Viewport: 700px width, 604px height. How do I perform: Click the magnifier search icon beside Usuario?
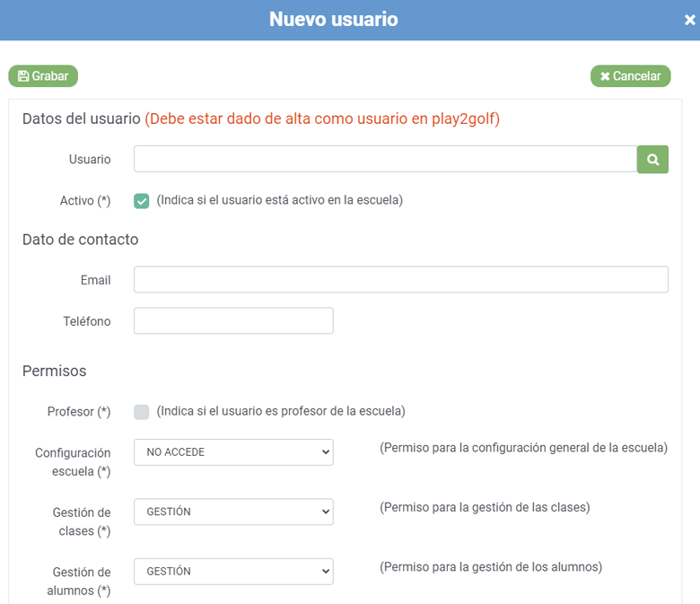click(x=652, y=160)
